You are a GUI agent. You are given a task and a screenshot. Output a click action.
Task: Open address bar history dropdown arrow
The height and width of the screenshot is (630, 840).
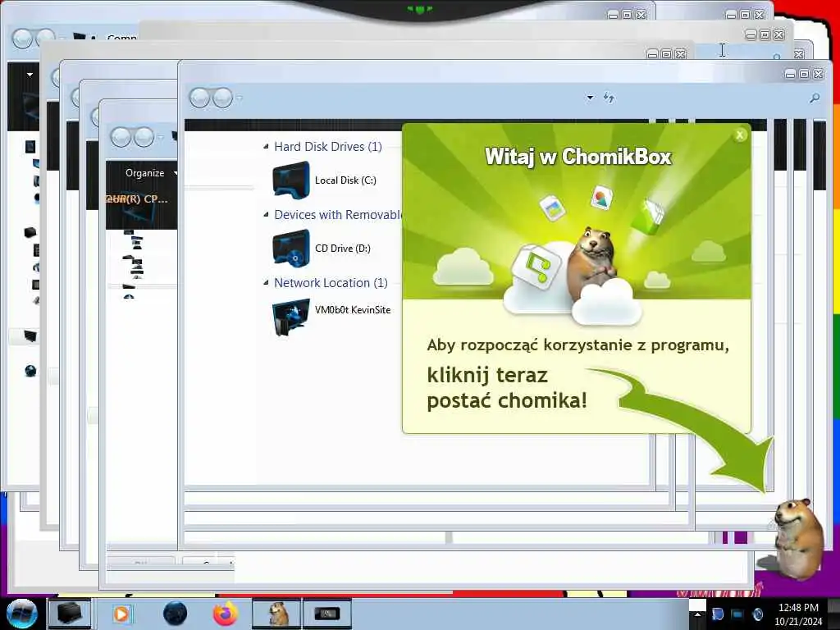(x=590, y=98)
